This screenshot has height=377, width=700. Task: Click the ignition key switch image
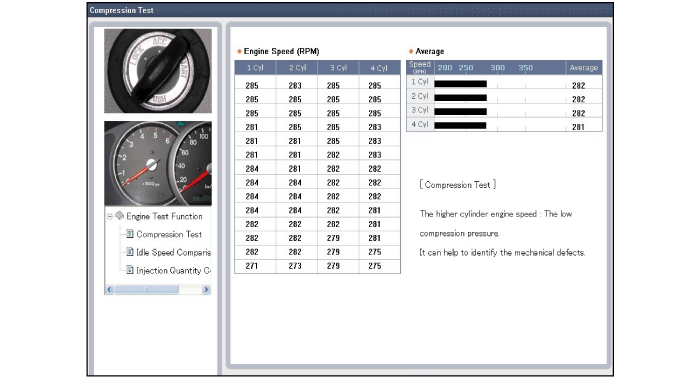coord(158,71)
